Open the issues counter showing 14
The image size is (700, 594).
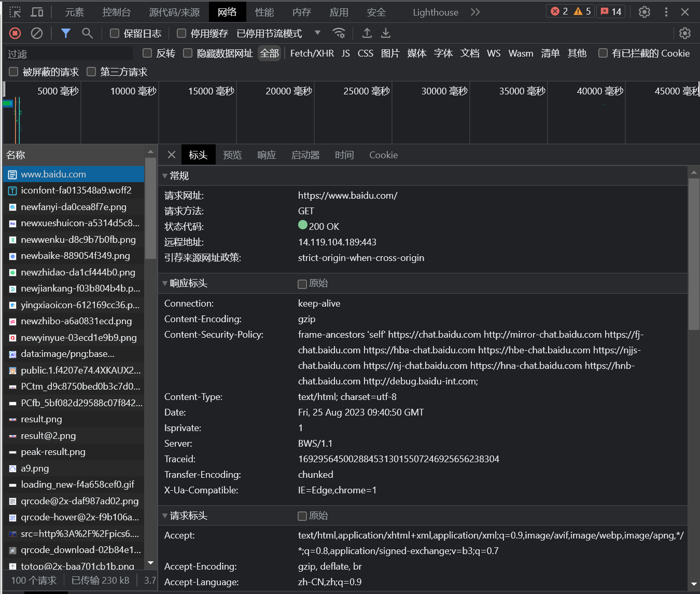click(611, 11)
